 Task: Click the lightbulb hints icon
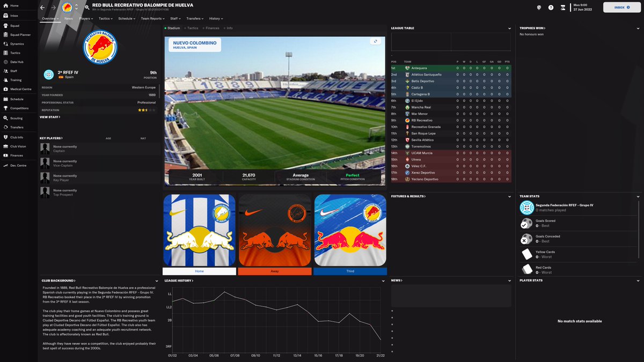point(539,8)
